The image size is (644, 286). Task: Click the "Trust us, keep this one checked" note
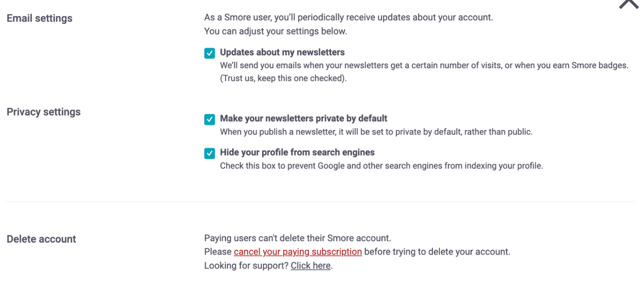pos(283,78)
